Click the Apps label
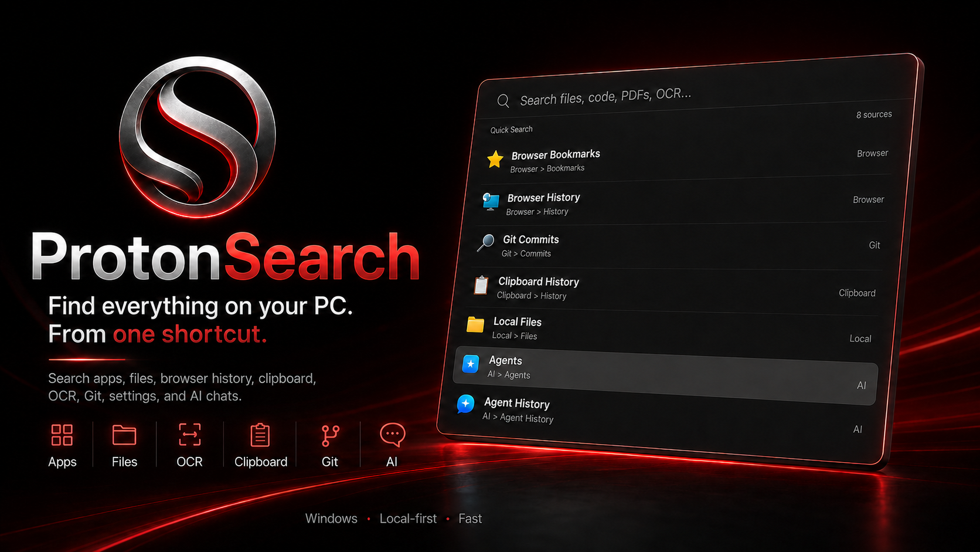Image resolution: width=980 pixels, height=552 pixels. click(x=62, y=462)
